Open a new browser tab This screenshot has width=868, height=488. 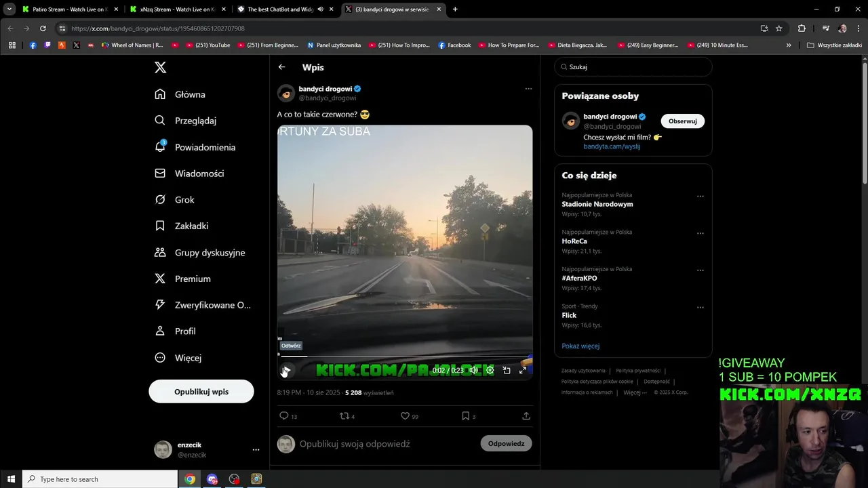[x=455, y=9]
